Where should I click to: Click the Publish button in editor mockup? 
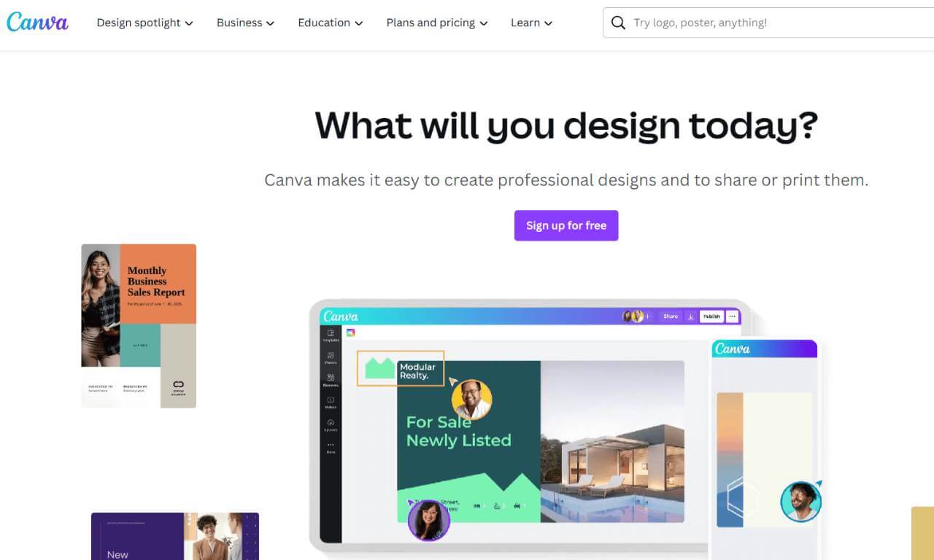711,316
